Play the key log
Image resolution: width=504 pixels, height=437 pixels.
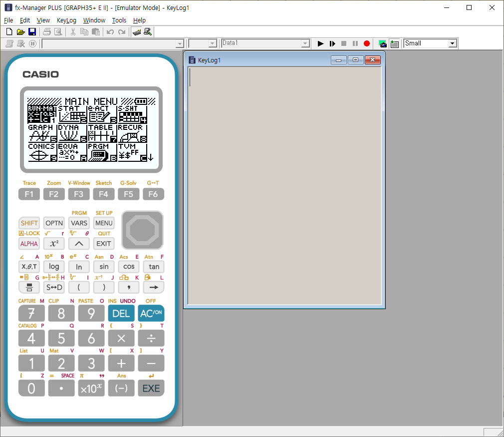coord(320,43)
